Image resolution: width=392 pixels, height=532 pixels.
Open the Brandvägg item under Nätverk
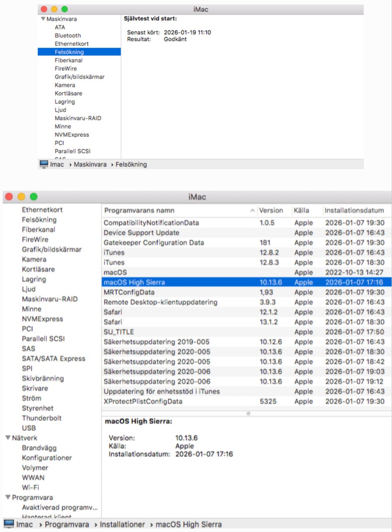(x=39, y=448)
